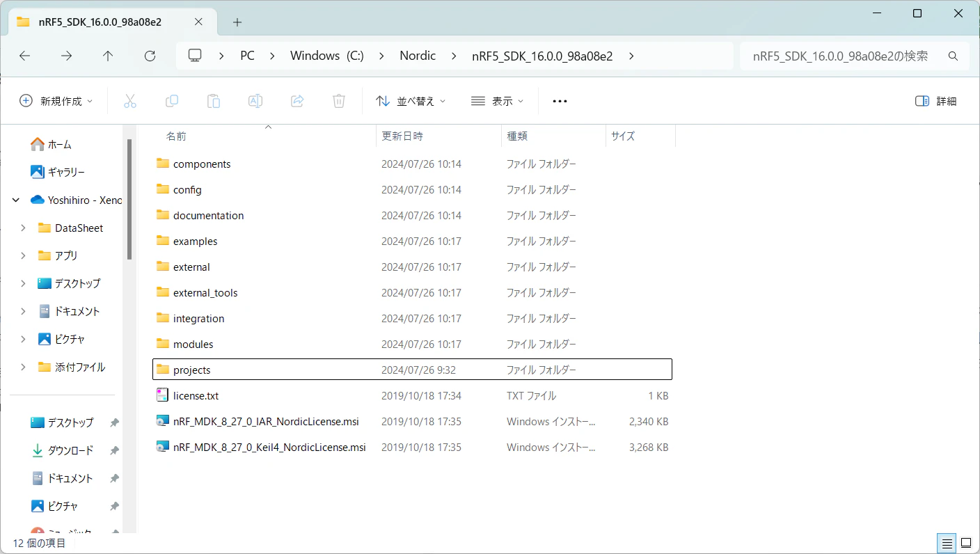Click the Copy icon in toolbar
The image size is (980, 554).
[x=172, y=101]
